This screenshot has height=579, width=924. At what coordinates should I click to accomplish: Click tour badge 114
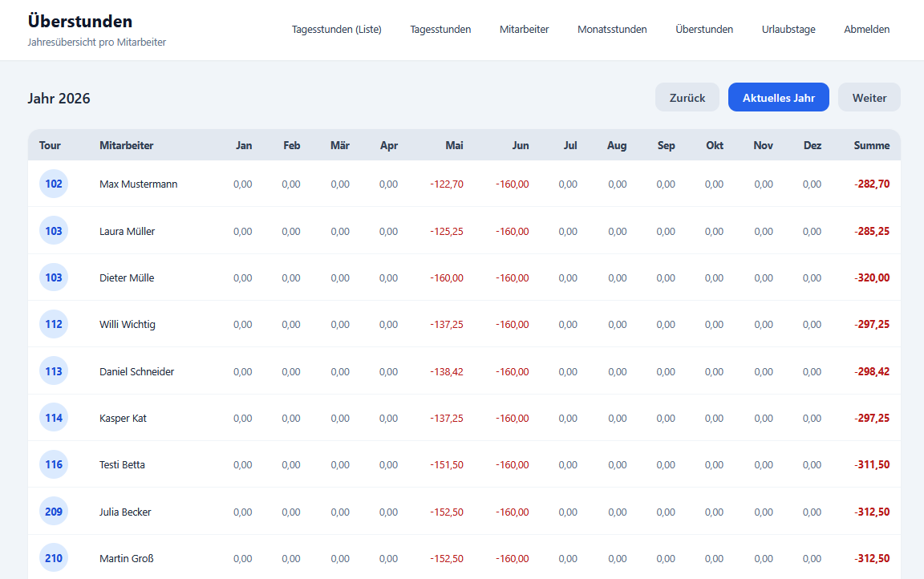[54, 418]
